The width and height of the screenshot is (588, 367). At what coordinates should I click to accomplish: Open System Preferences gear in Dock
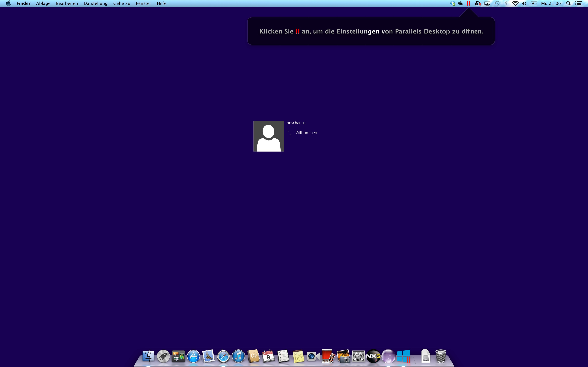(x=358, y=356)
